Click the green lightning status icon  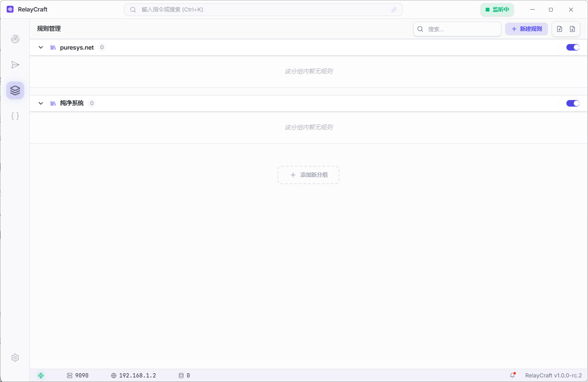(x=41, y=376)
